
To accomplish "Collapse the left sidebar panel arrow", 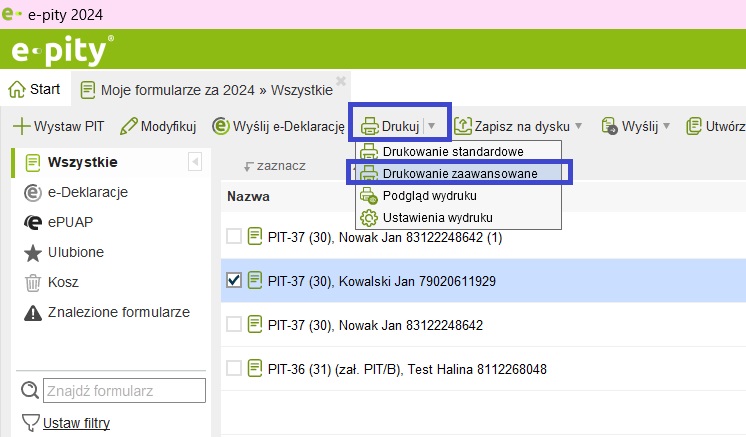I will [x=195, y=162].
